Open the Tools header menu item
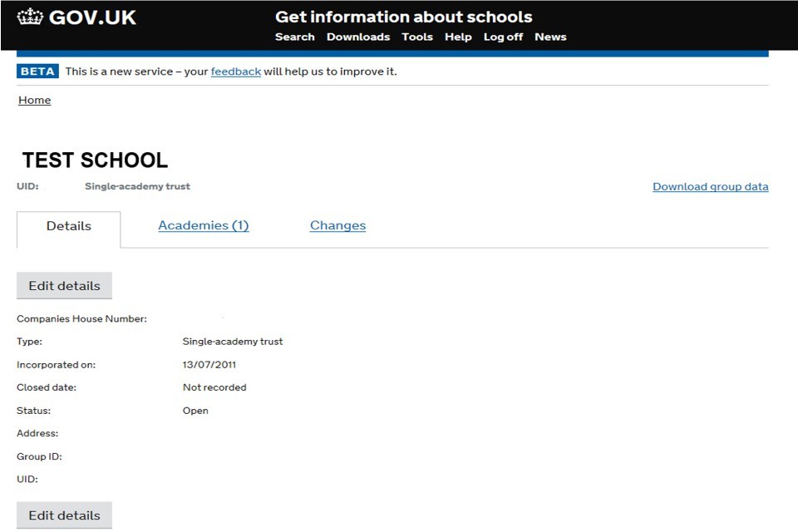The height and width of the screenshot is (532, 798). point(416,37)
